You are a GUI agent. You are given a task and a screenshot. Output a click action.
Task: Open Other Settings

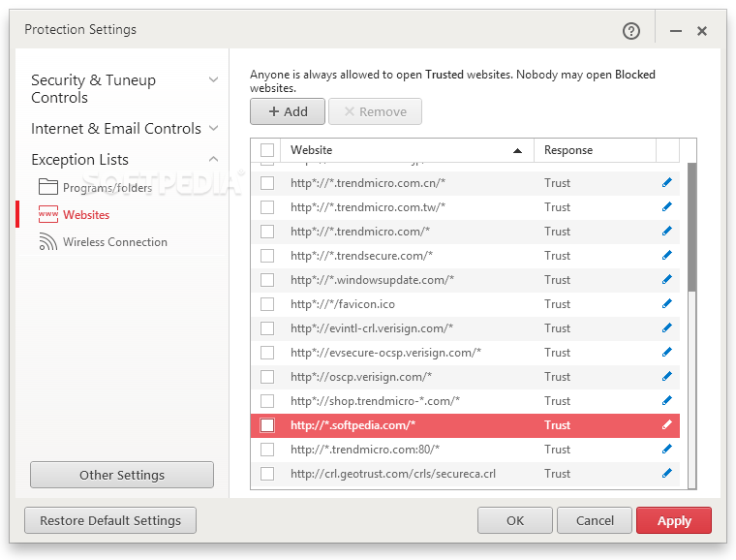click(122, 475)
